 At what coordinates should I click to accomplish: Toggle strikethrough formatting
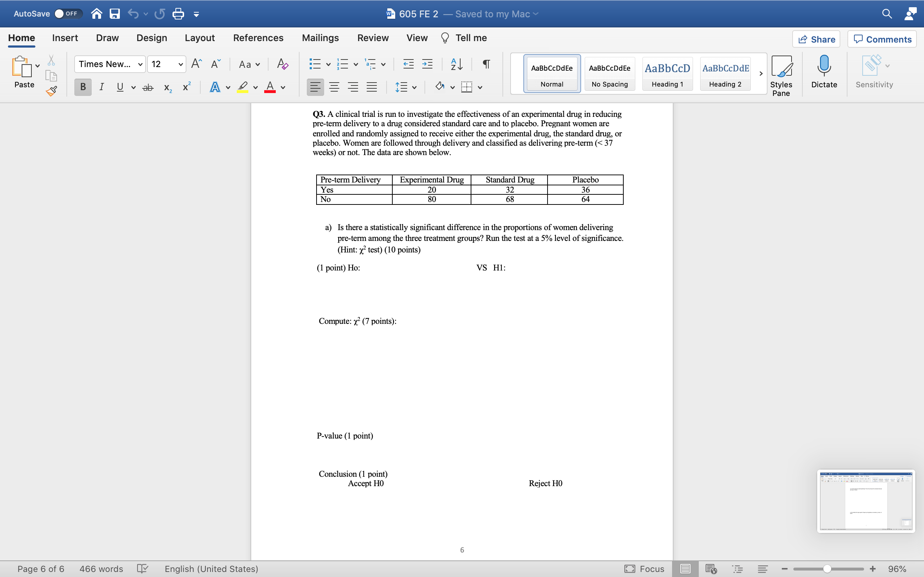coord(148,87)
